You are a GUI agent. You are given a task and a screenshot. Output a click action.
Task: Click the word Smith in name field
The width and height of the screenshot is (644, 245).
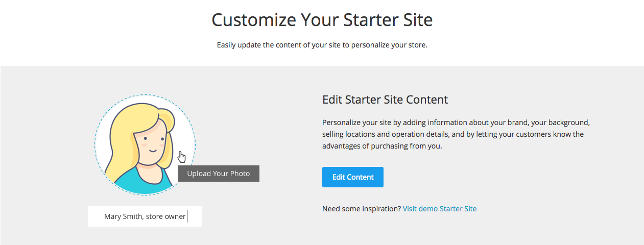133,216
